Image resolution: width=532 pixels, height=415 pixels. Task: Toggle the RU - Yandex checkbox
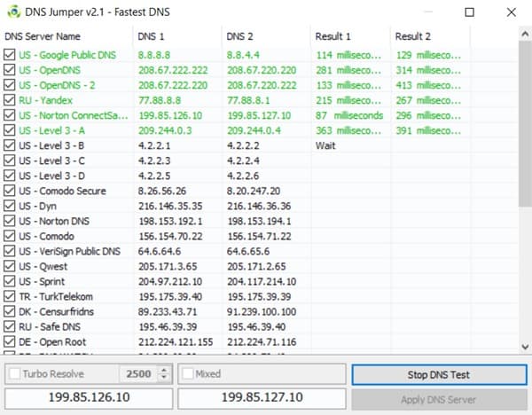coord(9,100)
